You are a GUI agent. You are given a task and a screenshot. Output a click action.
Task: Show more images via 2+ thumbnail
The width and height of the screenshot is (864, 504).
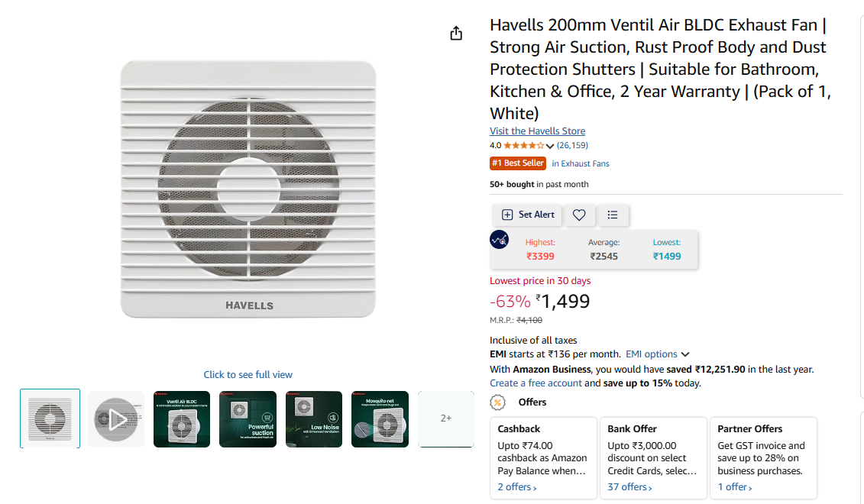point(446,419)
